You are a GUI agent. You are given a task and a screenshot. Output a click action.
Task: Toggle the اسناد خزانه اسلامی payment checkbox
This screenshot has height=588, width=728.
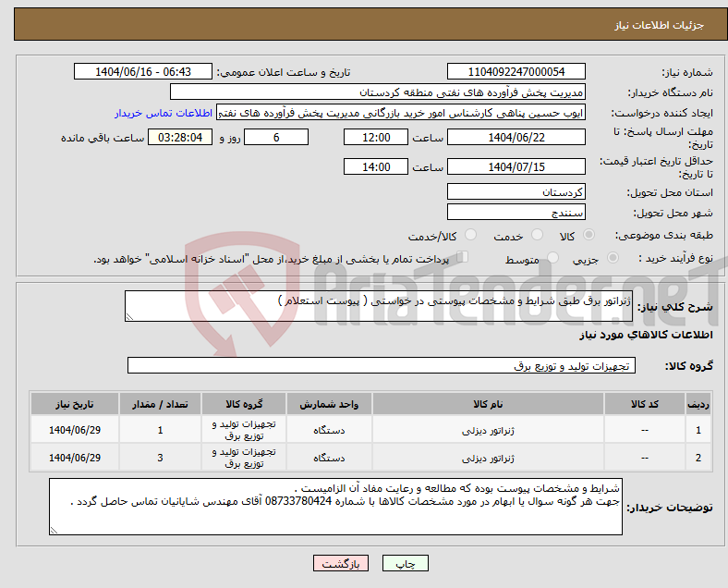tap(463, 257)
